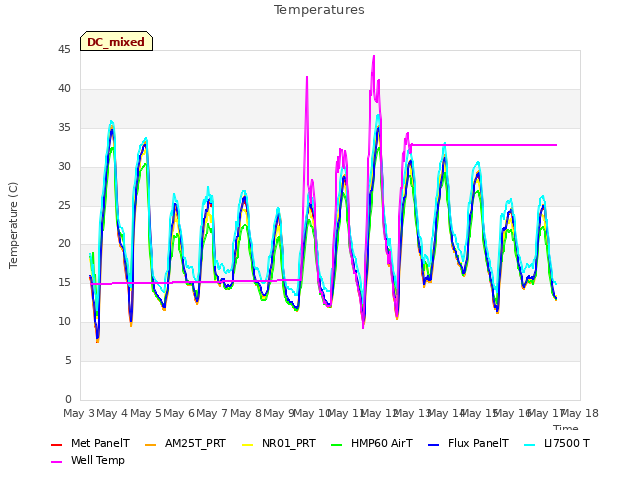Click the May 8 x-axis label

coord(246,413)
